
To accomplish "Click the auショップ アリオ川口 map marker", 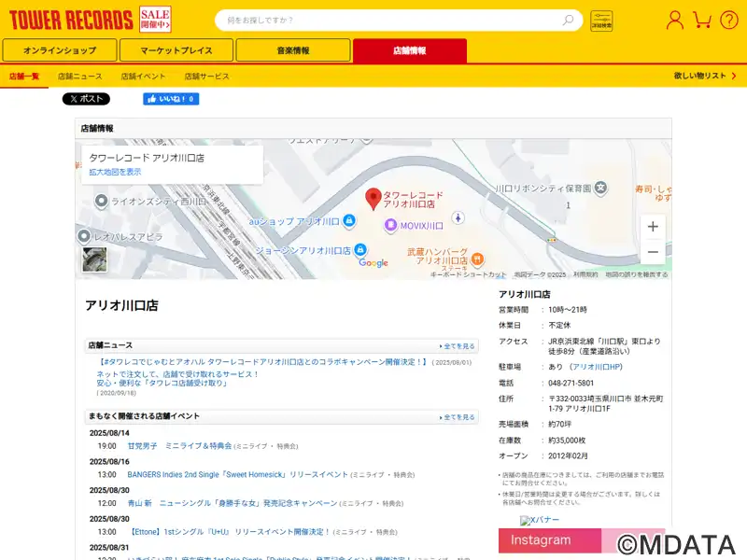I will pos(349,220).
